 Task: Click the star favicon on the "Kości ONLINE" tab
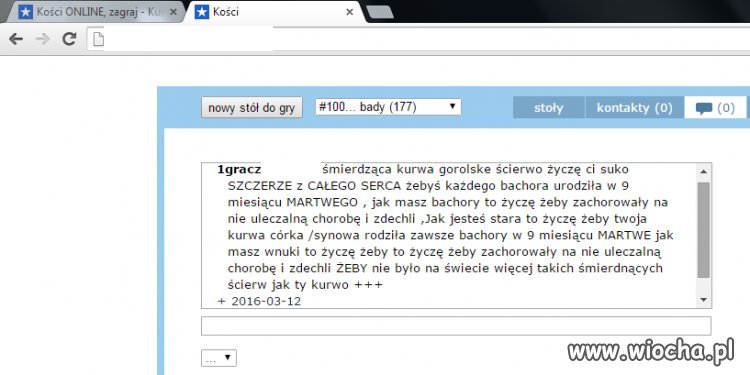[x=25, y=12]
